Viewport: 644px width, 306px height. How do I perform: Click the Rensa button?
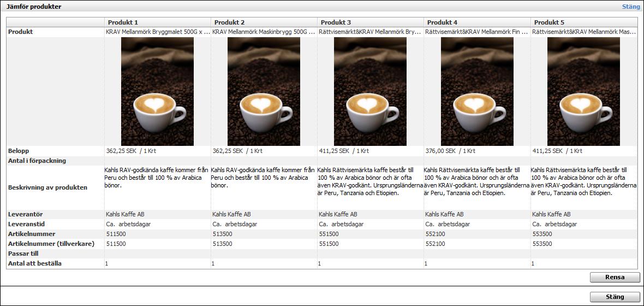click(615, 277)
